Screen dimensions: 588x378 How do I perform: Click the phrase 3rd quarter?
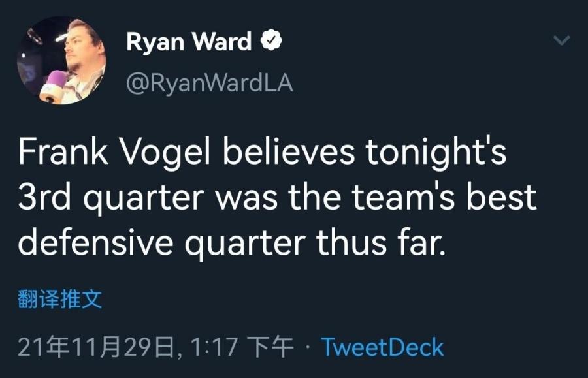pos(111,198)
